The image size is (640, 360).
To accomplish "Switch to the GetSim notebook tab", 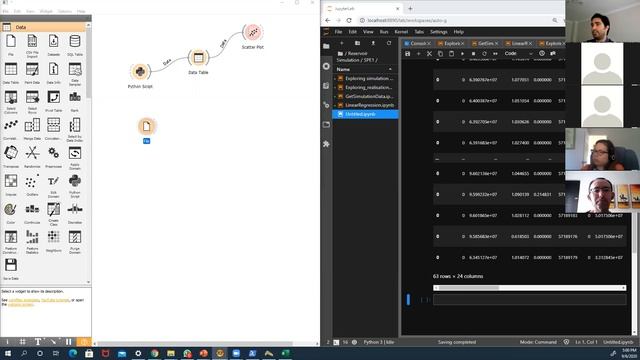I will (485, 43).
